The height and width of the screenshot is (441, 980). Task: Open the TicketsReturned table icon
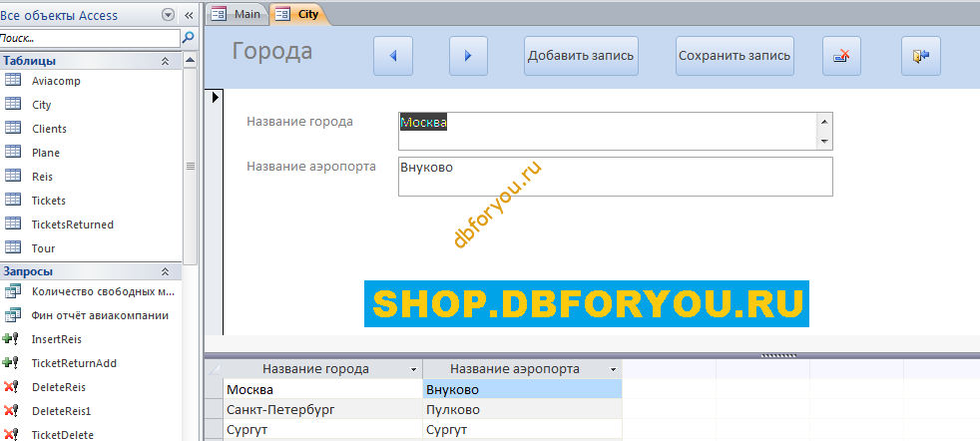(13, 223)
